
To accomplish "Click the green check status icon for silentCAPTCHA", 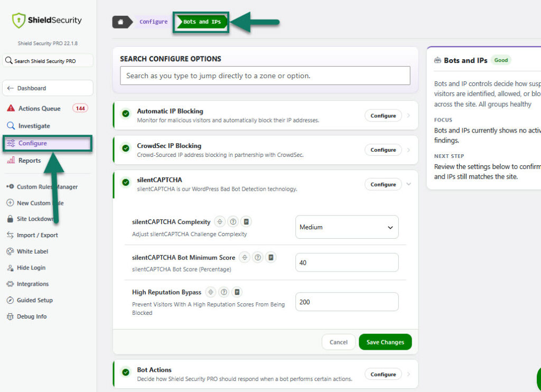I will pyautogui.click(x=126, y=182).
